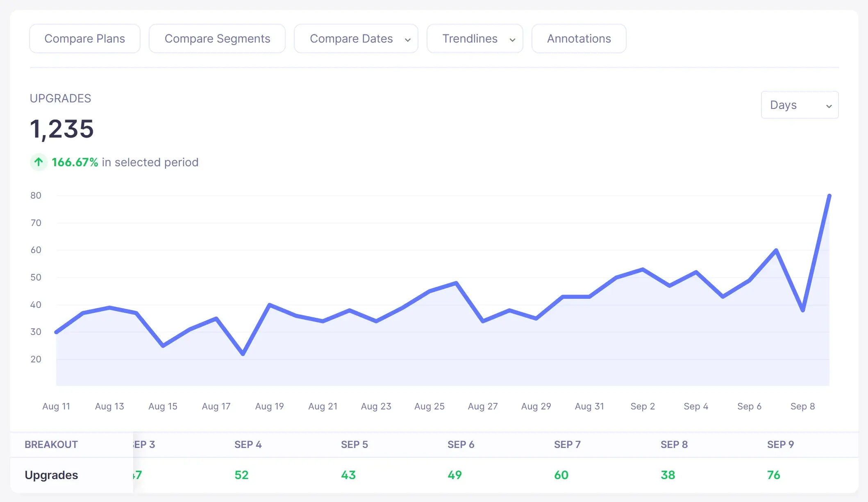Click the SEP 8 column header
Viewport: 868px width, 502px height.
coord(674,445)
